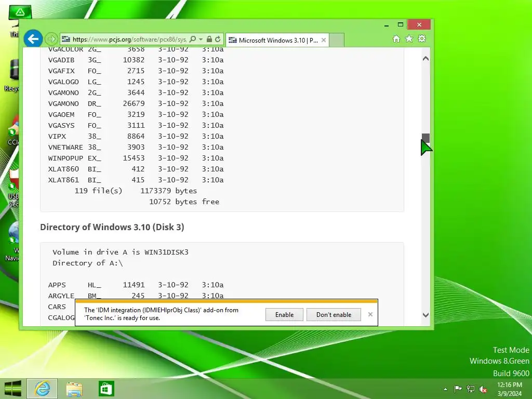This screenshot has height=399, width=532.
Task: View the security lock icon
Action: (x=209, y=39)
